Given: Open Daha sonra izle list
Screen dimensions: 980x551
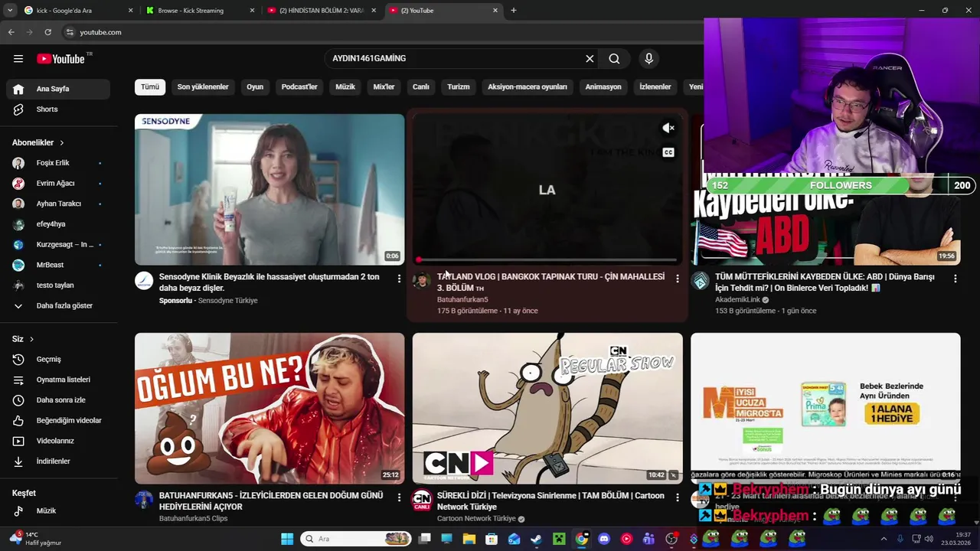Looking at the screenshot, I should 58,400.
